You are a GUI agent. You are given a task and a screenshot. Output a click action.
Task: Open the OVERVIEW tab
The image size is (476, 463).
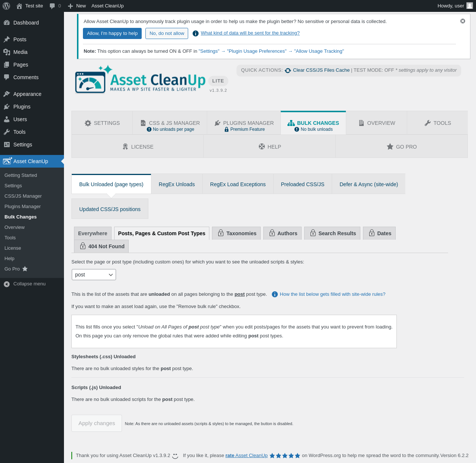pos(376,123)
